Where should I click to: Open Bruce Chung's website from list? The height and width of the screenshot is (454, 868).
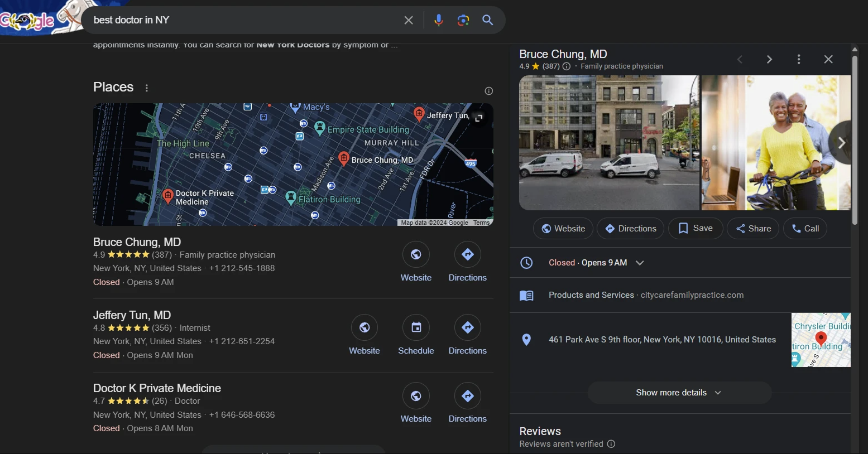pos(416,255)
